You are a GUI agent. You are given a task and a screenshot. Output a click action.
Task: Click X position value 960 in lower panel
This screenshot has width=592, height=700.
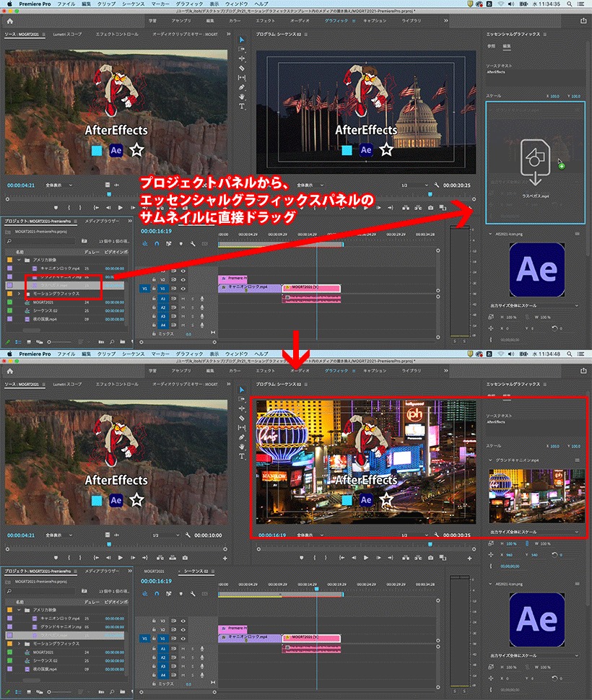click(510, 554)
